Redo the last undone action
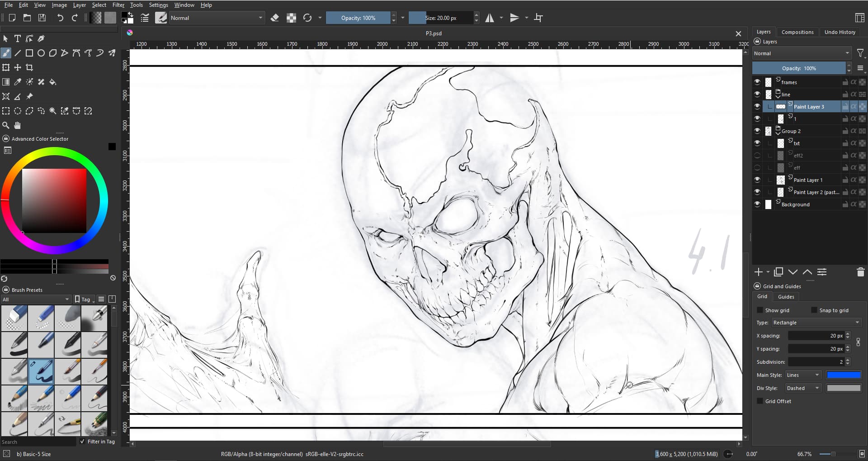 (x=75, y=18)
